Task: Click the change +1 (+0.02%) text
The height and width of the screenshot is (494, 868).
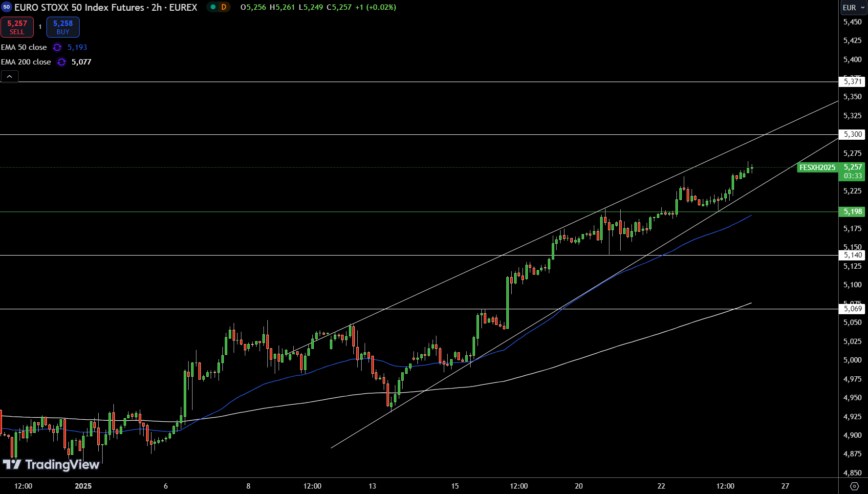Action: pos(376,7)
